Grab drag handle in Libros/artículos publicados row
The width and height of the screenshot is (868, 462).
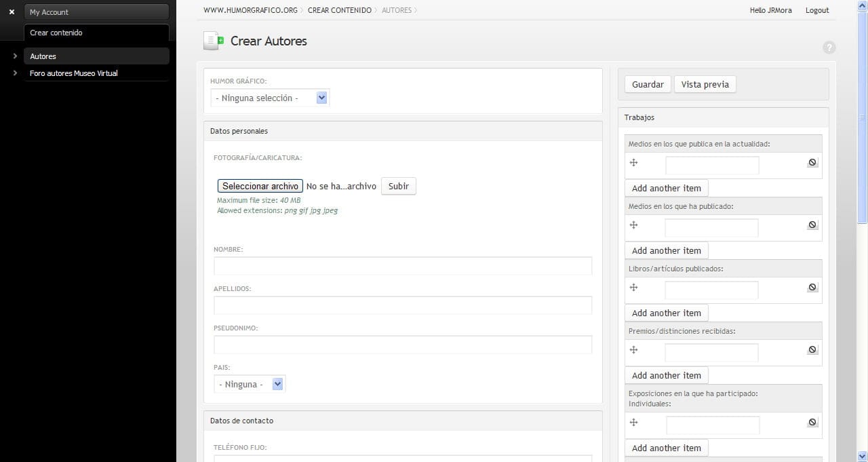click(x=634, y=288)
